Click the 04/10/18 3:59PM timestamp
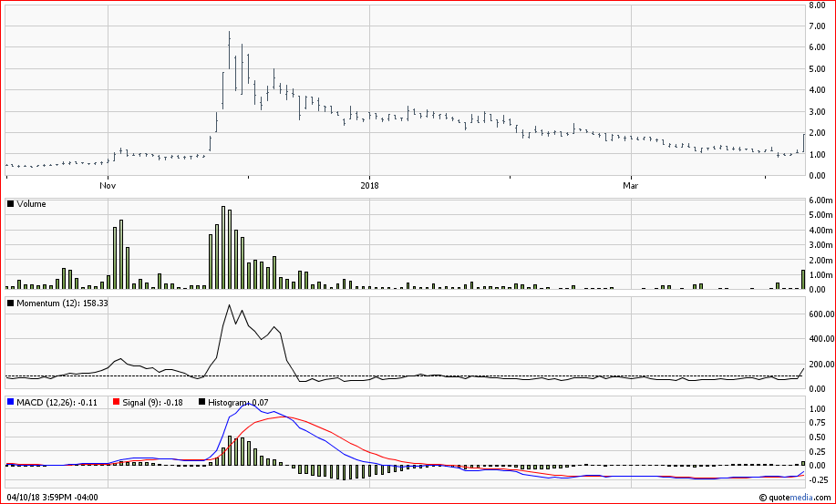Image resolution: width=836 pixels, height=504 pixels. (52, 498)
